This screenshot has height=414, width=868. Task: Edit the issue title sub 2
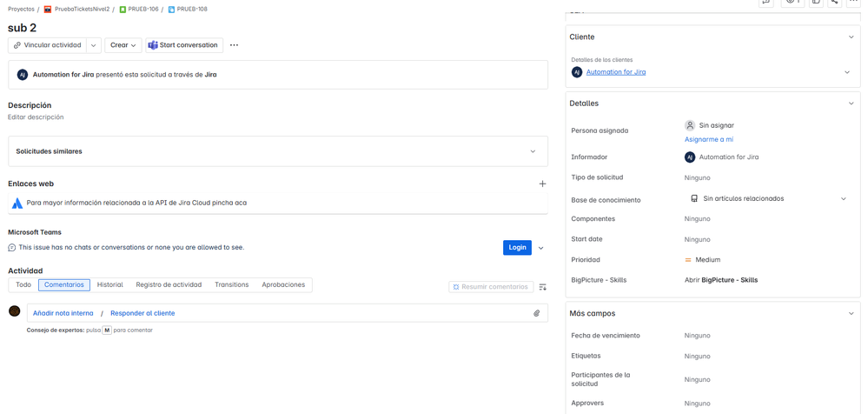[22, 28]
